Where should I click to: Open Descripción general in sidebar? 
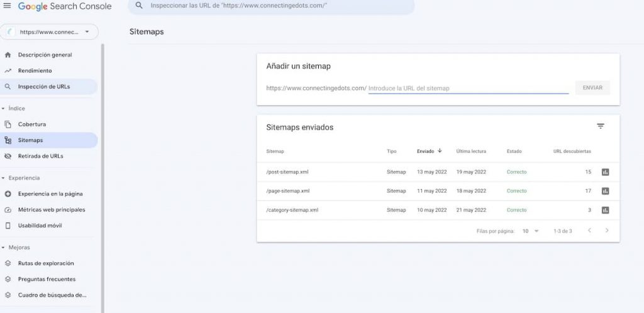(45, 55)
